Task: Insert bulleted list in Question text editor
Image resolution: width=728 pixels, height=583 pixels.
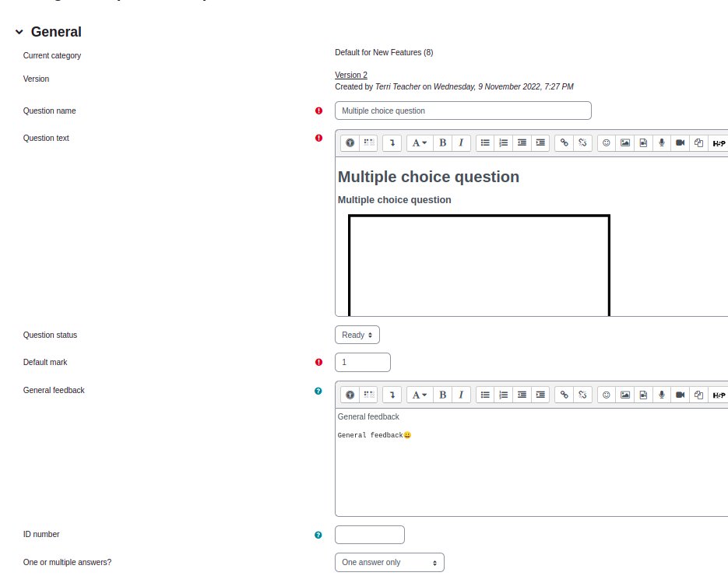Action: (485, 143)
